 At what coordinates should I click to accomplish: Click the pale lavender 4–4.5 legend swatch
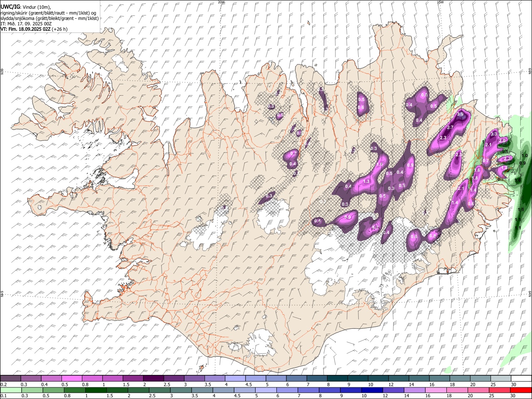point(235,379)
